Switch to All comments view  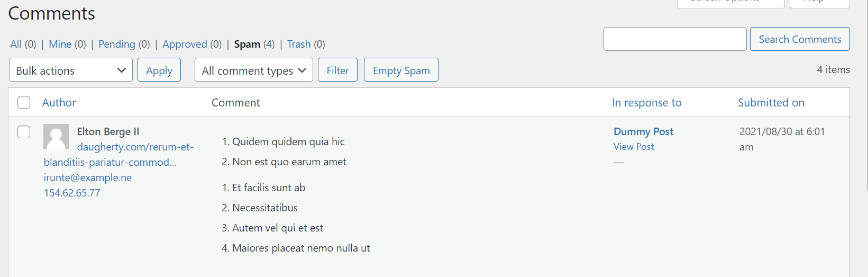(16, 44)
